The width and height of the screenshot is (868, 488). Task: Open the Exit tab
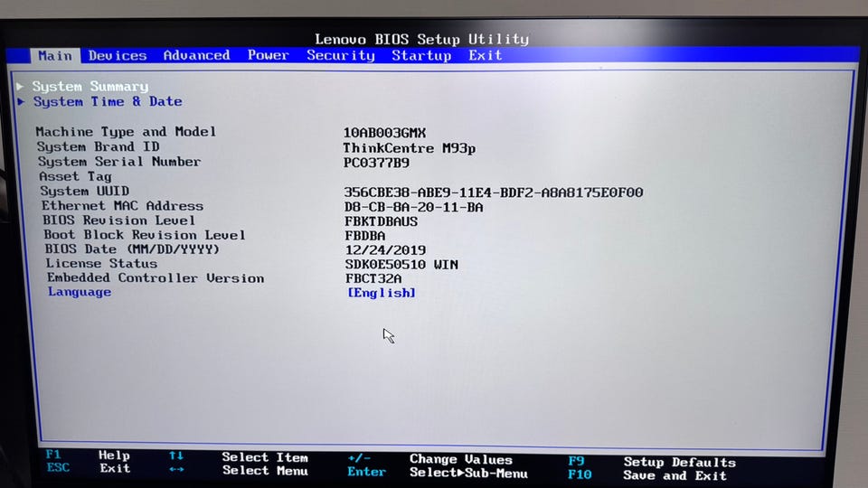(x=485, y=55)
